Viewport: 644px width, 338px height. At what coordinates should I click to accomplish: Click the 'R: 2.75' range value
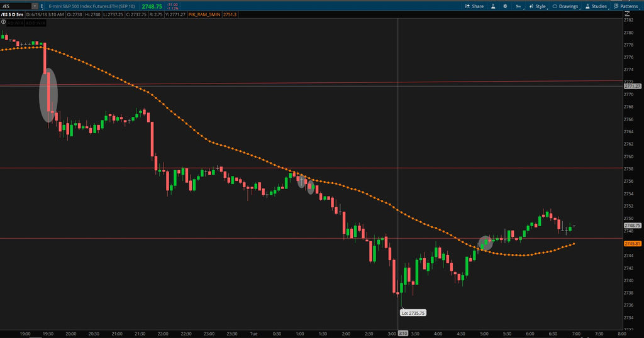[156, 14]
